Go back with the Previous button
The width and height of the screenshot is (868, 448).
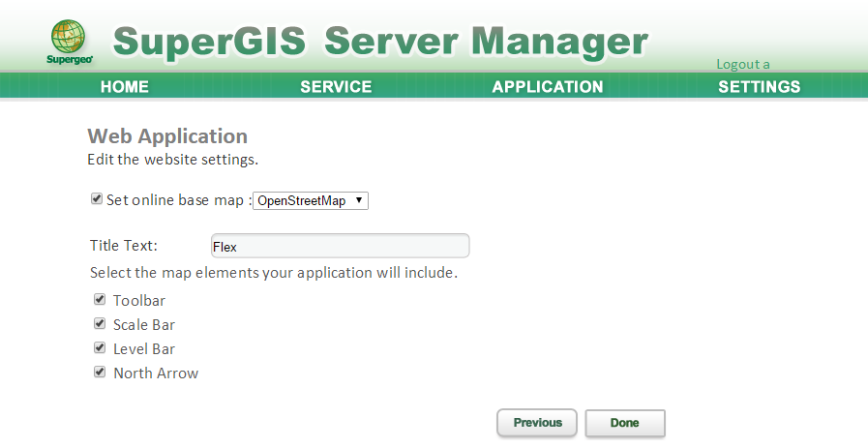(x=537, y=423)
